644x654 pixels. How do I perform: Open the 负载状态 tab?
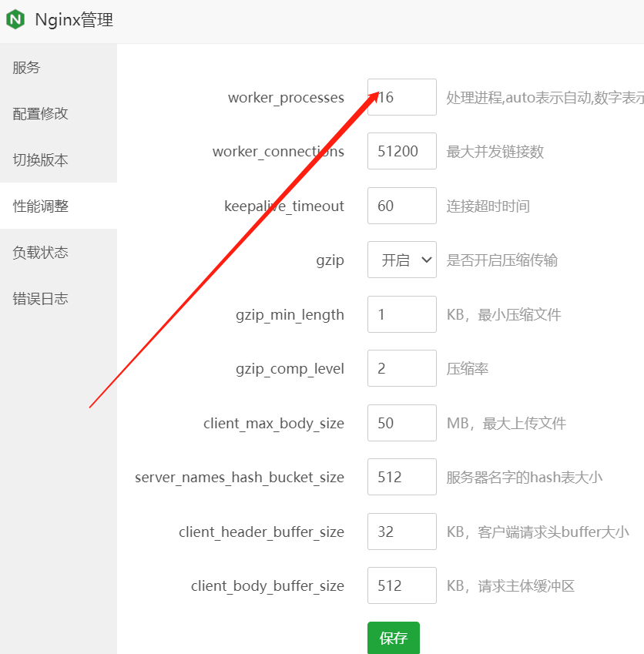click(59, 253)
